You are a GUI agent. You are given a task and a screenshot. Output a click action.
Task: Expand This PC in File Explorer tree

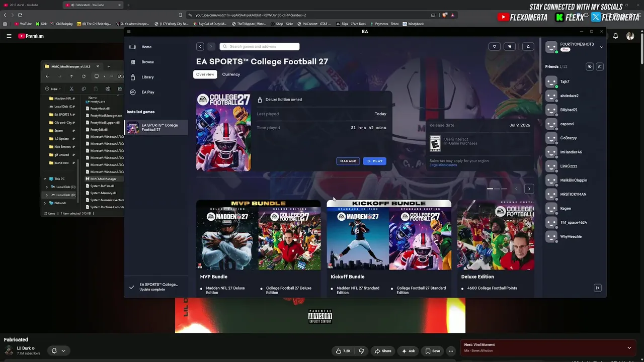point(45,179)
